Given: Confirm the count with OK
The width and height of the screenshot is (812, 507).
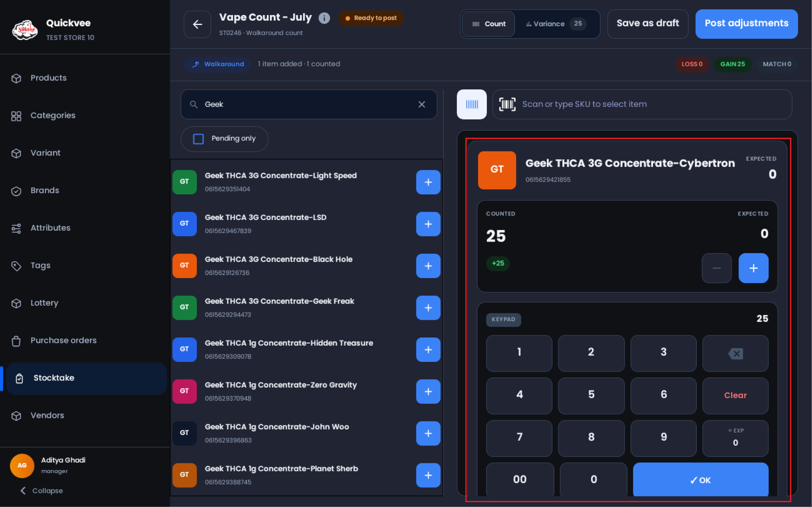Looking at the screenshot, I should (x=700, y=479).
